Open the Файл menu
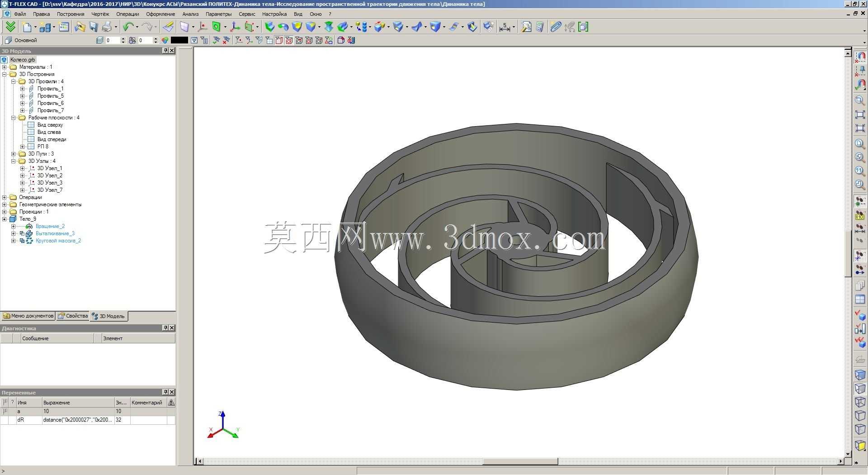 coord(20,14)
